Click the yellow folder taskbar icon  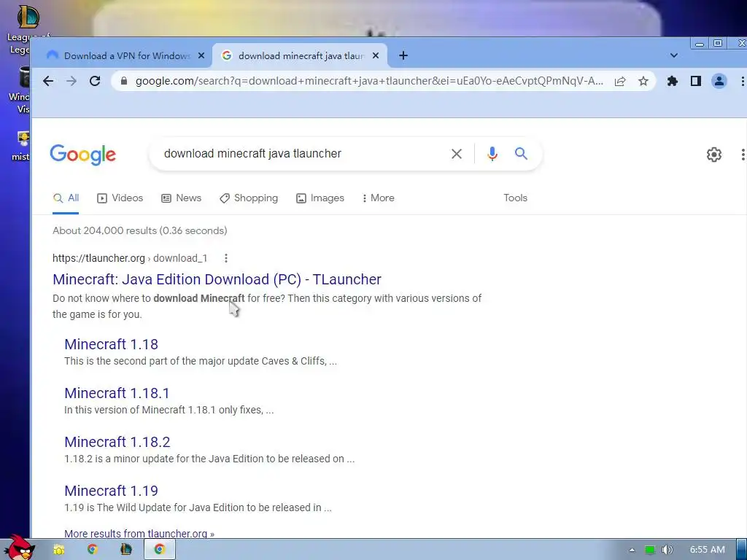coord(58,550)
